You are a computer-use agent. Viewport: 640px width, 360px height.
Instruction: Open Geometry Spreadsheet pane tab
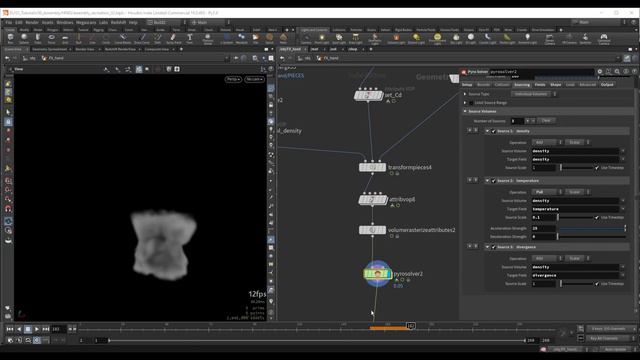49,49
